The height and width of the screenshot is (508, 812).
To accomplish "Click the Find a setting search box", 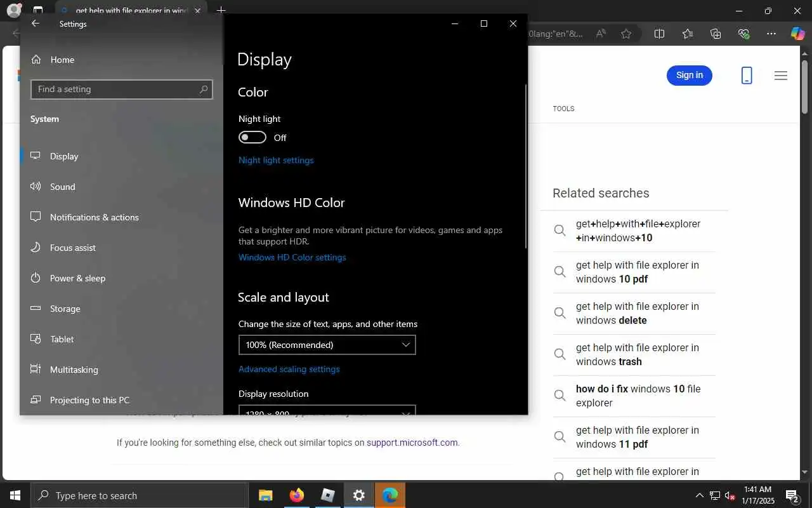I will 122,90.
